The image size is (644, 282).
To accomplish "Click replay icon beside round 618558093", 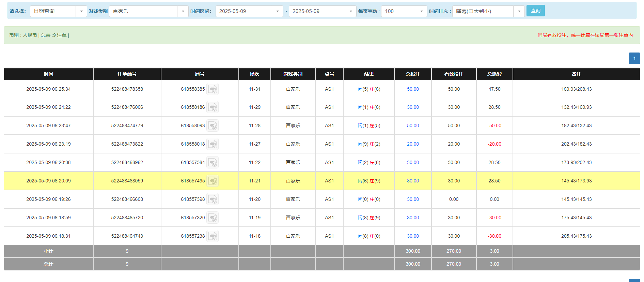I will click(x=213, y=126).
